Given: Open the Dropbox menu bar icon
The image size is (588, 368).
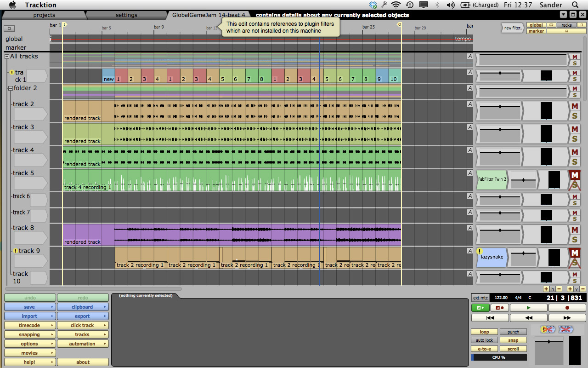Looking at the screenshot, I should pos(373,5).
